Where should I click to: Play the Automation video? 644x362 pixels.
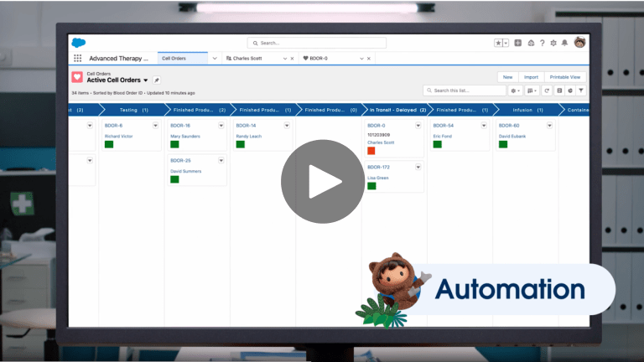point(322,181)
